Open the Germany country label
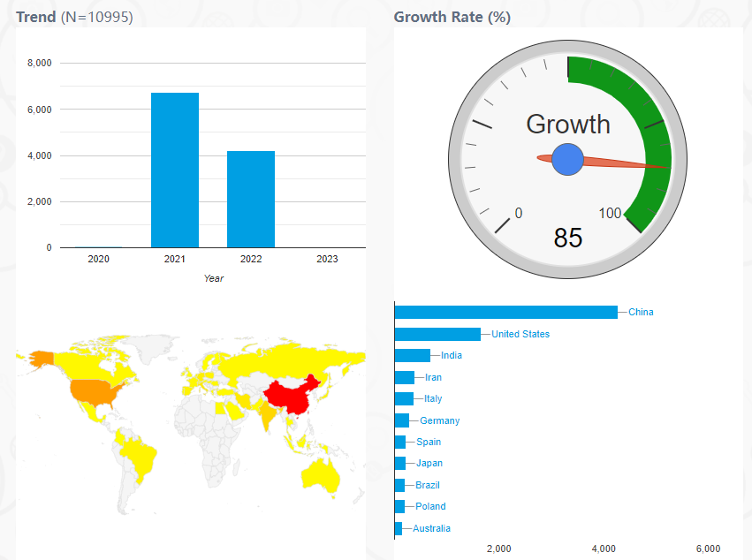 click(440, 420)
